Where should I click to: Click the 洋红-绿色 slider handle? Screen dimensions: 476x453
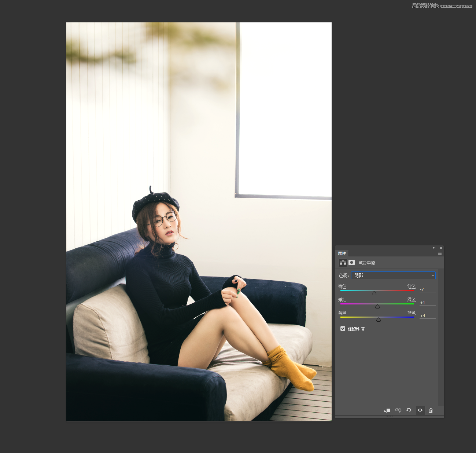(377, 306)
